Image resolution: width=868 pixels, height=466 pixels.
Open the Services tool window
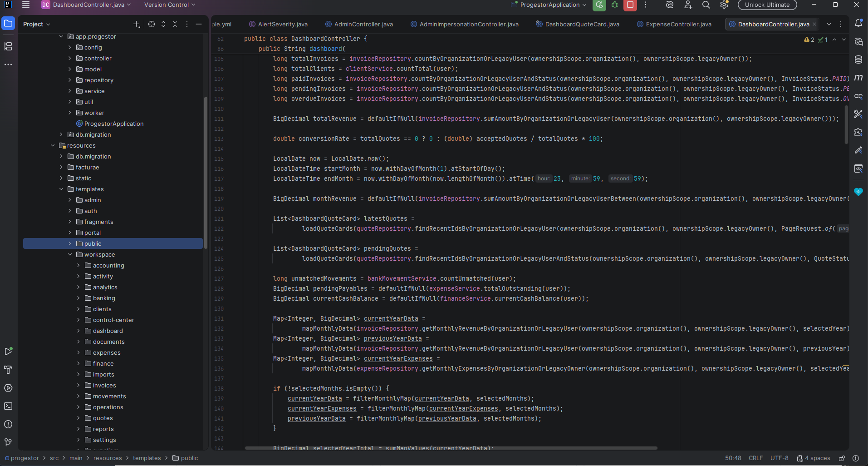tap(8, 388)
